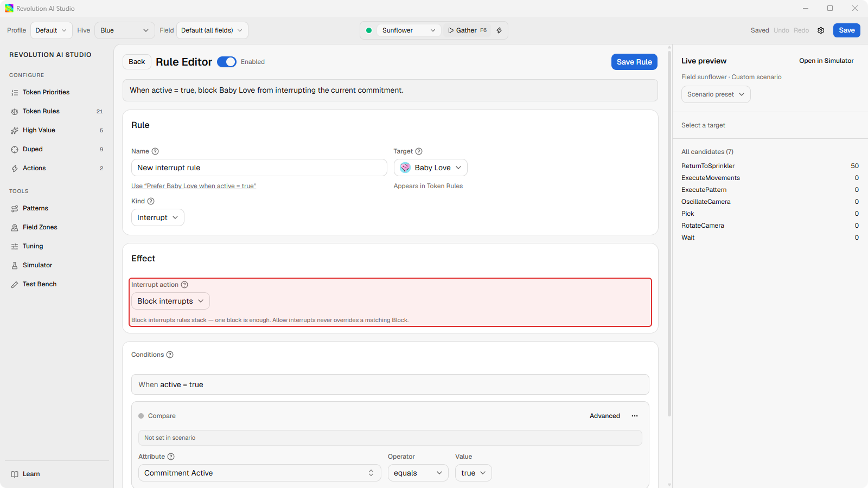Open the Baby Love target dropdown
This screenshot has width=868, height=488.
tap(431, 168)
